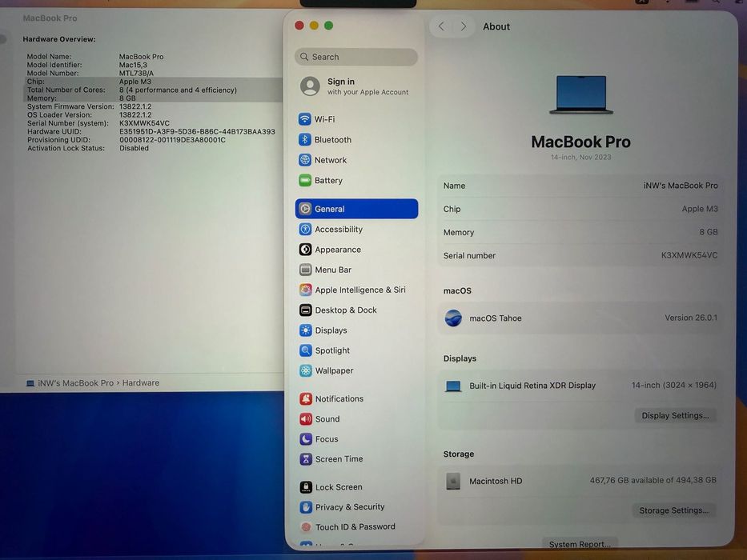
Task: Open Appearance icon in sidebar
Action: click(x=305, y=249)
